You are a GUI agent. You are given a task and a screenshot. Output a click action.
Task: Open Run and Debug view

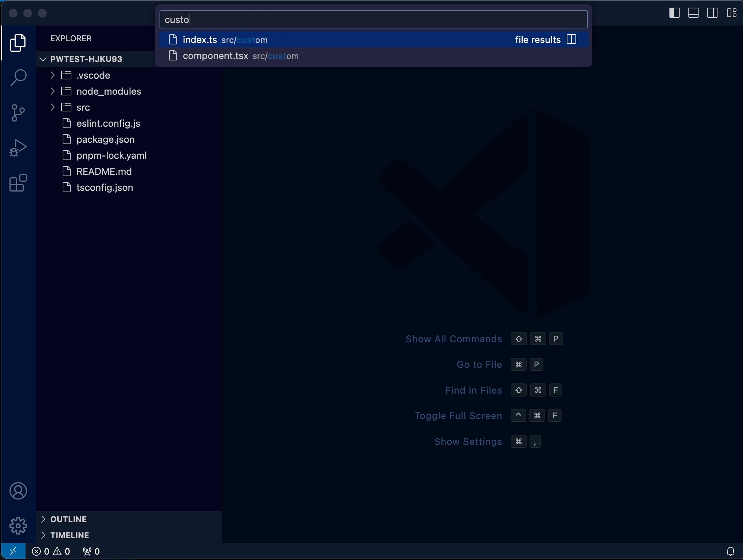[x=18, y=148]
